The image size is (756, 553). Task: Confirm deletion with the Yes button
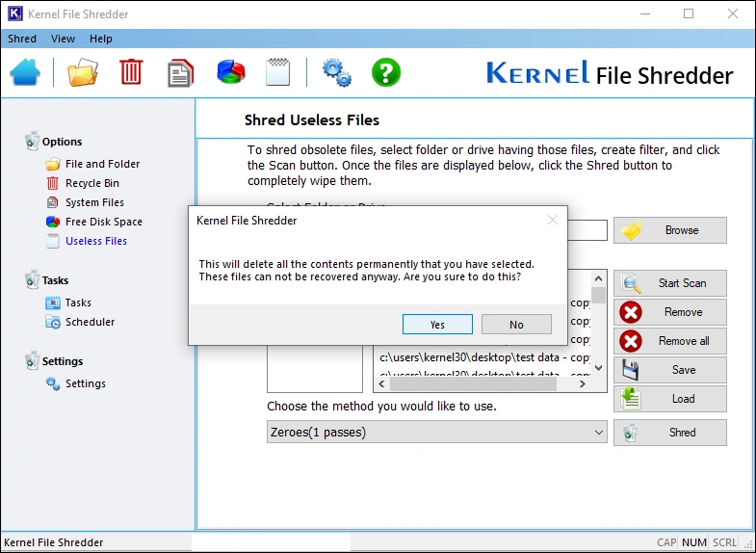[437, 325]
